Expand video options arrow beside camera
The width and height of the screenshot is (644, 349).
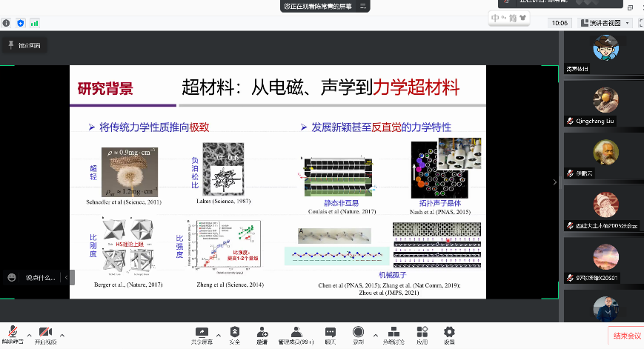pos(62,333)
